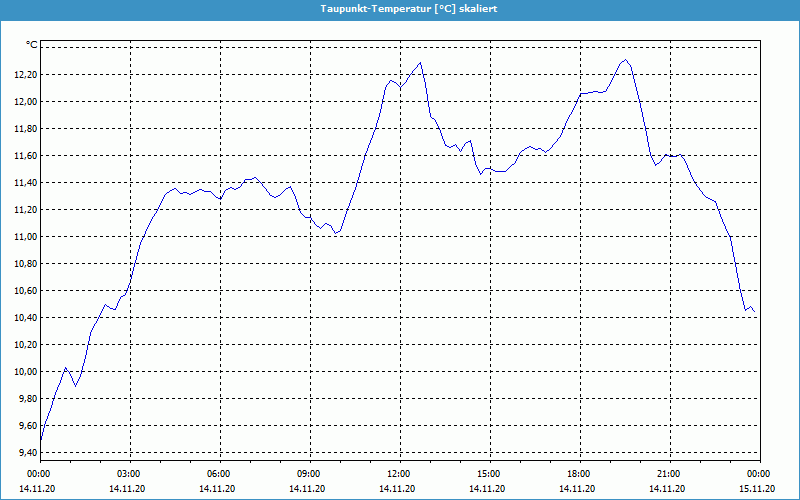Click the curve's starting point at 00:00

click(40, 440)
